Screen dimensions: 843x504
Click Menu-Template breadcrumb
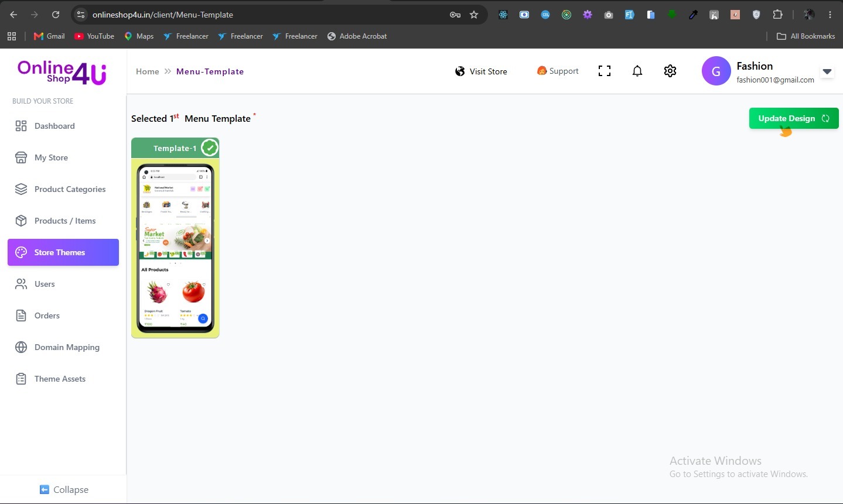click(x=210, y=71)
